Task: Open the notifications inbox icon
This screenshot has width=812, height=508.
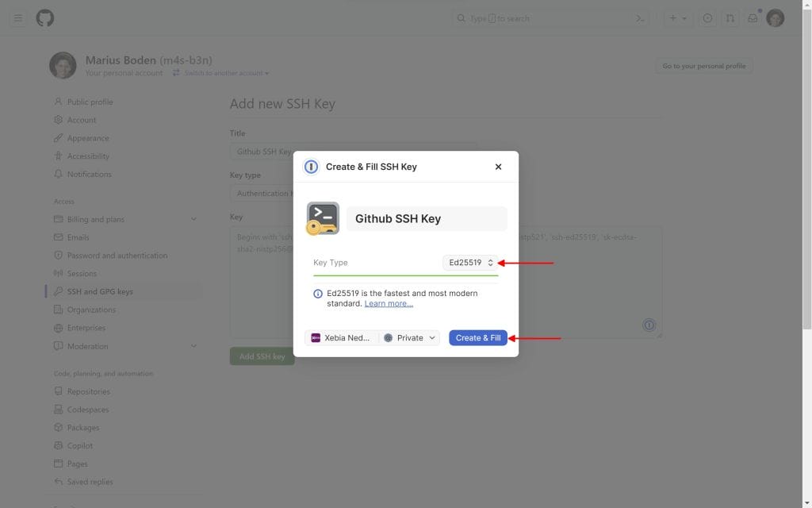Action: pos(753,18)
